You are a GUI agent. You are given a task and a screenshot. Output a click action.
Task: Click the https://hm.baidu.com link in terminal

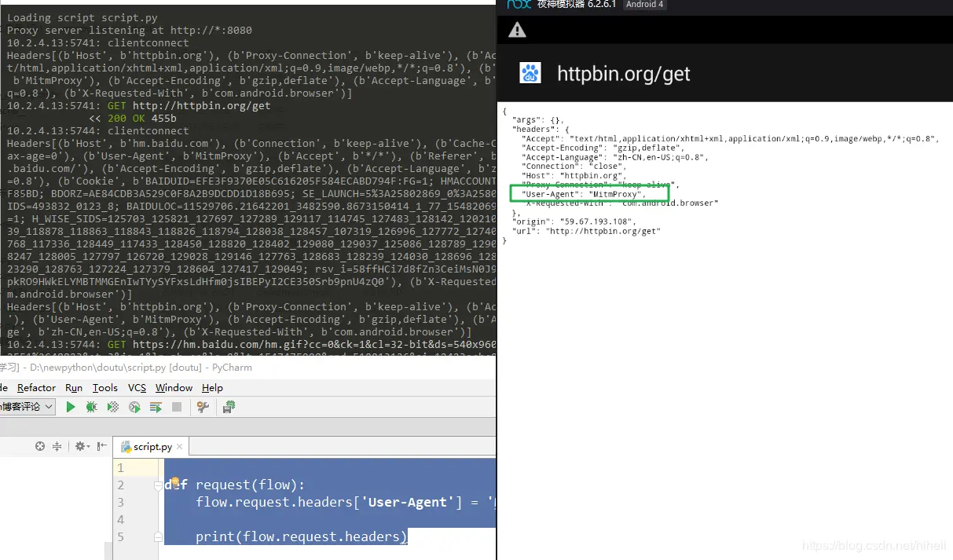[x=314, y=345]
